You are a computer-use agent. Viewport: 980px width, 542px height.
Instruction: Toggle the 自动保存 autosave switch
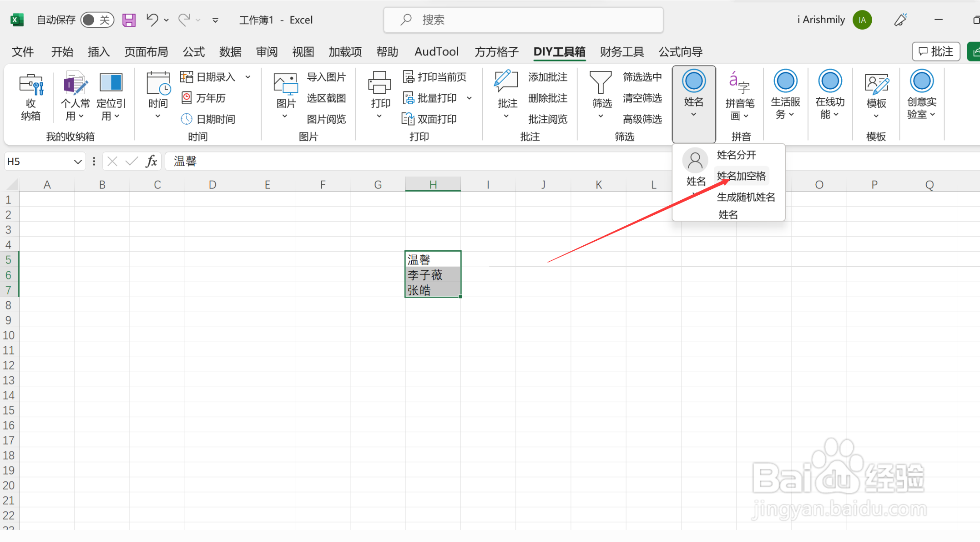[97, 20]
